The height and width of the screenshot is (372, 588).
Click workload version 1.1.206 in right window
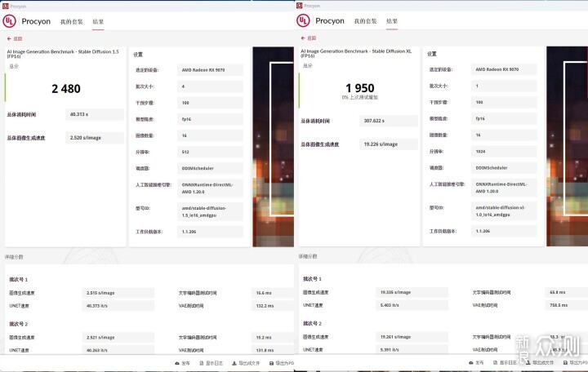pos(504,231)
